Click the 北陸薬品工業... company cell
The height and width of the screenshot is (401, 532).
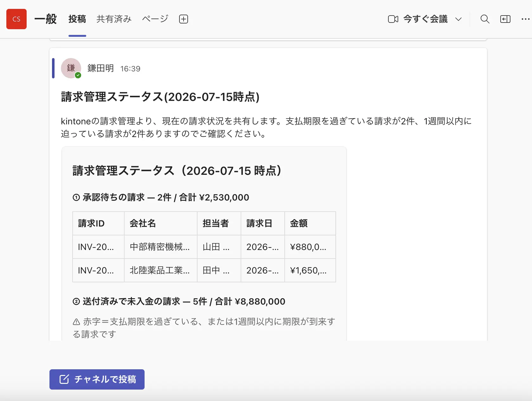pyautogui.click(x=160, y=270)
